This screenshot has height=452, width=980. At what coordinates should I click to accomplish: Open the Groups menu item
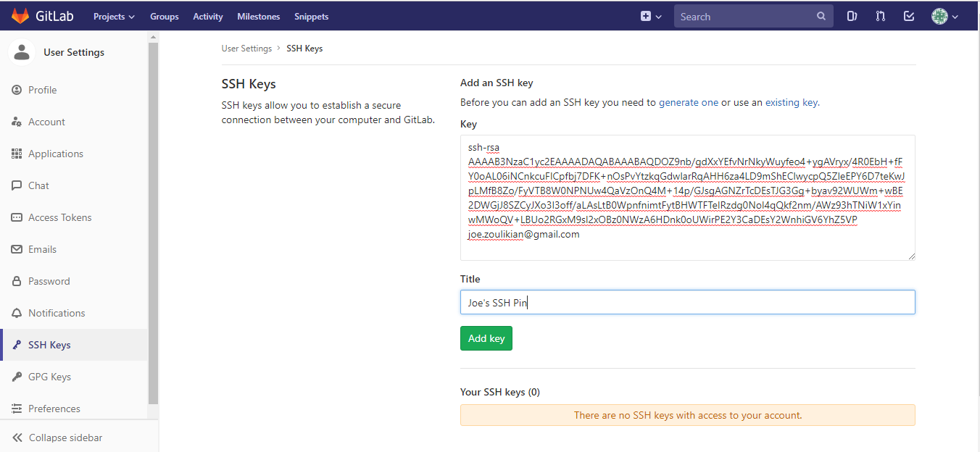[x=164, y=16]
